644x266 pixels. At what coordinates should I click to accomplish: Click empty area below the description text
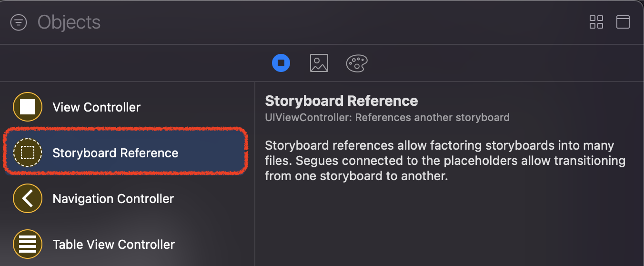click(x=448, y=224)
